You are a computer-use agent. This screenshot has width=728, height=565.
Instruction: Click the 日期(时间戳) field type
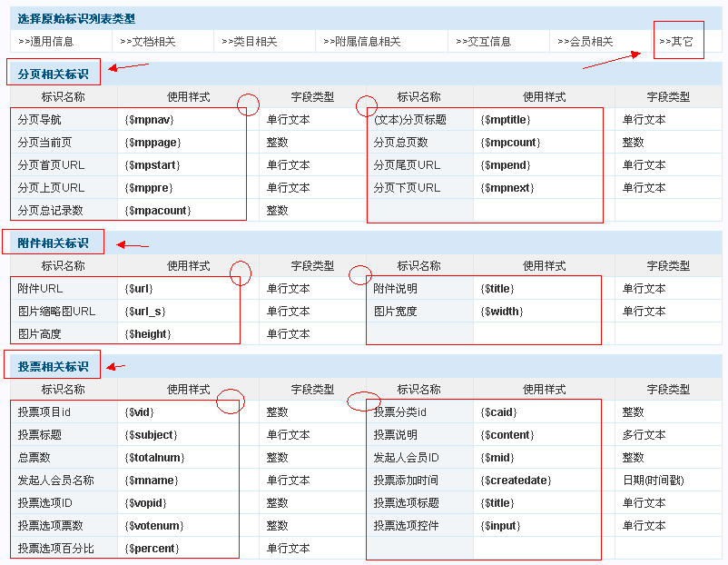(x=654, y=481)
